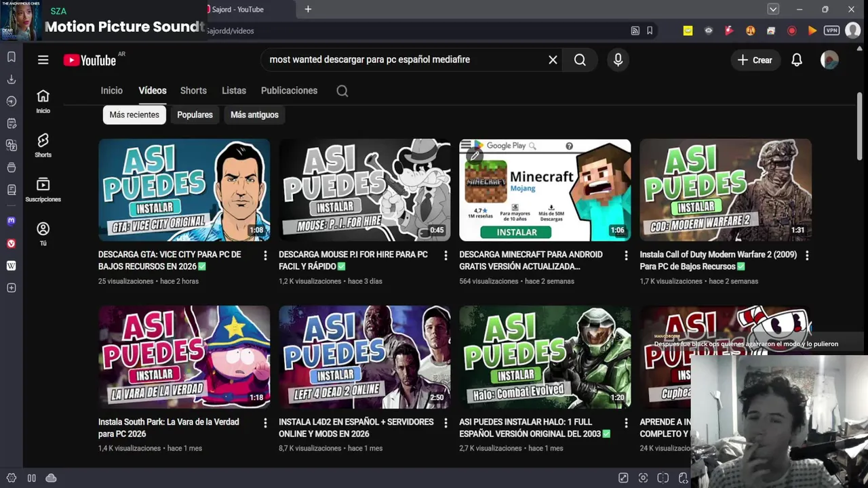Click the RSS feed icon in address bar
The width and height of the screenshot is (868, 488).
click(x=635, y=30)
